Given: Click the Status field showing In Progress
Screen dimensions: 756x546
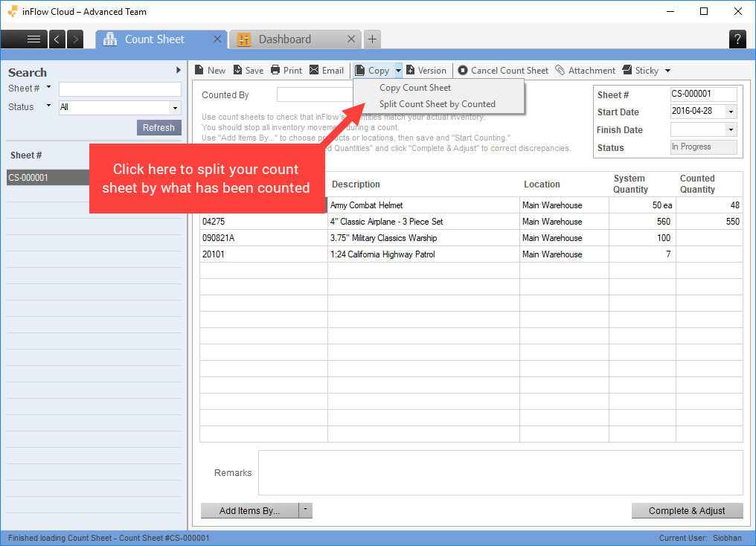Looking at the screenshot, I should [703, 147].
